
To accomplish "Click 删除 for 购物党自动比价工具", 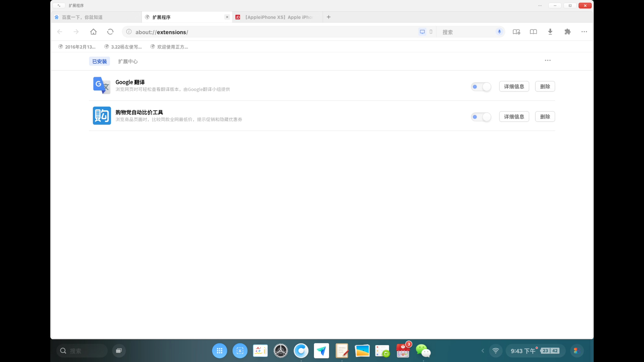I will click(545, 117).
